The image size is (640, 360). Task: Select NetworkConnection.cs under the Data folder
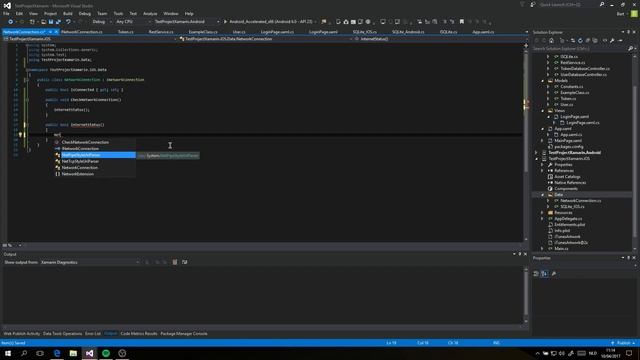tap(580, 201)
